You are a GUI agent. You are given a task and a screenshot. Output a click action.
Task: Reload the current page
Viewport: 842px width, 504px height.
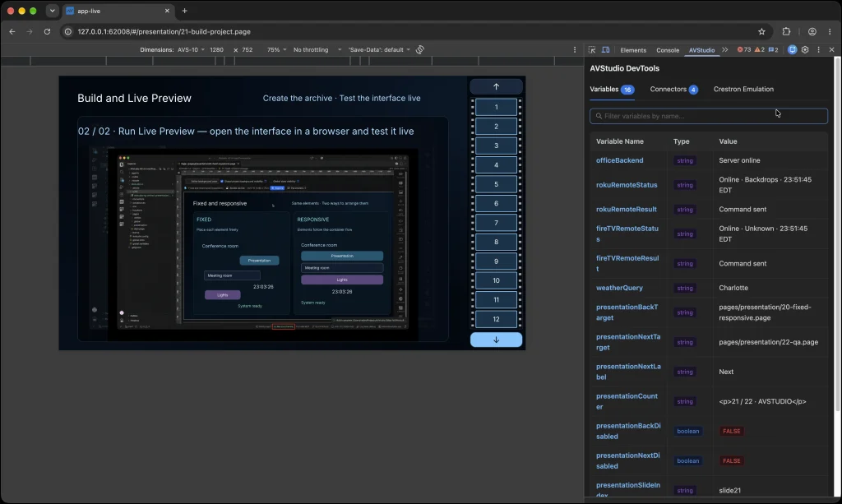click(x=47, y=32)
